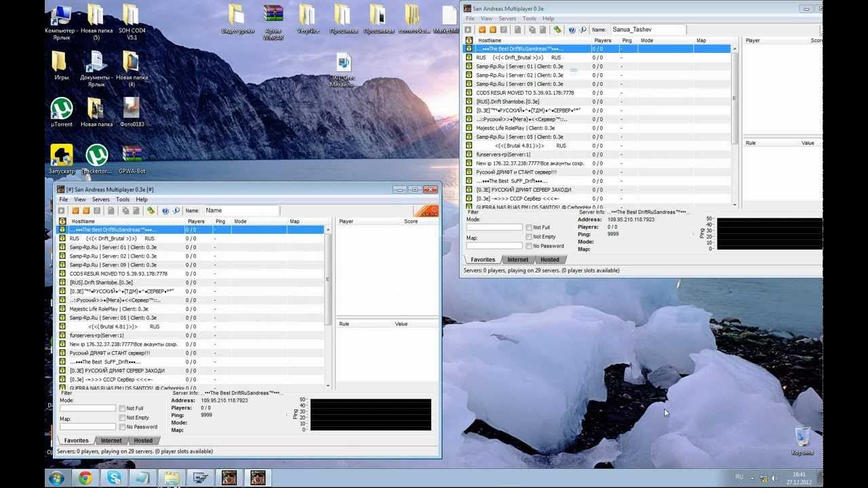This screenshot has height=488, width=868.
Task: Click Refresh Server icon in front SA-MP toolbar
Action: click(97, 211)
